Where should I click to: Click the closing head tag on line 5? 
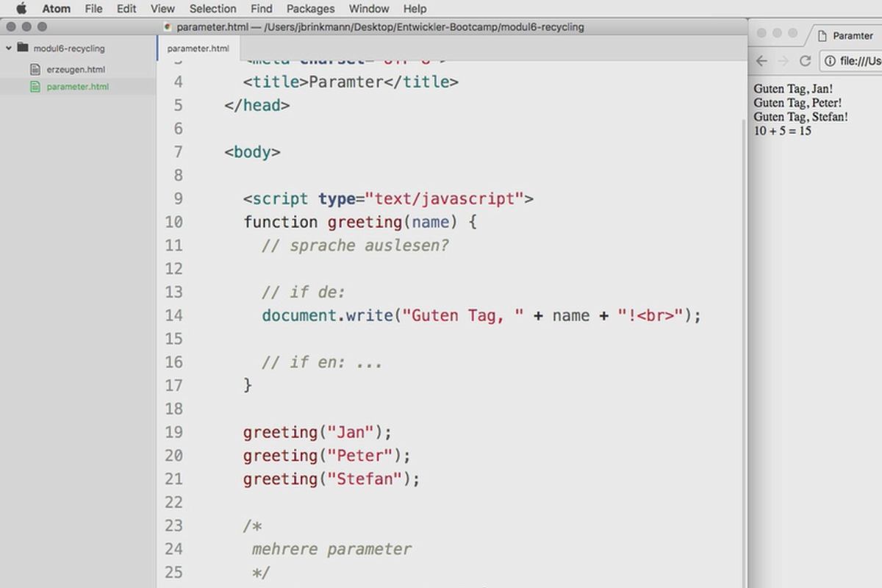(257, 105)
